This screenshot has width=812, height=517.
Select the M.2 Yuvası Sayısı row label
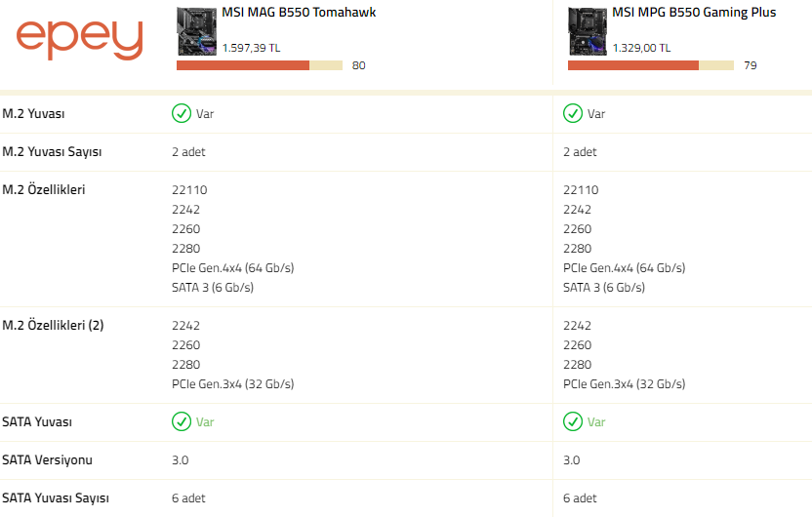tap(52, 152)
